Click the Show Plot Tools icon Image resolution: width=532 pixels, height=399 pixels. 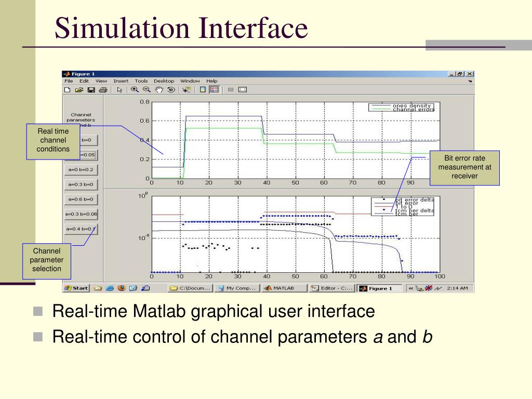click(x=243, y=89)
